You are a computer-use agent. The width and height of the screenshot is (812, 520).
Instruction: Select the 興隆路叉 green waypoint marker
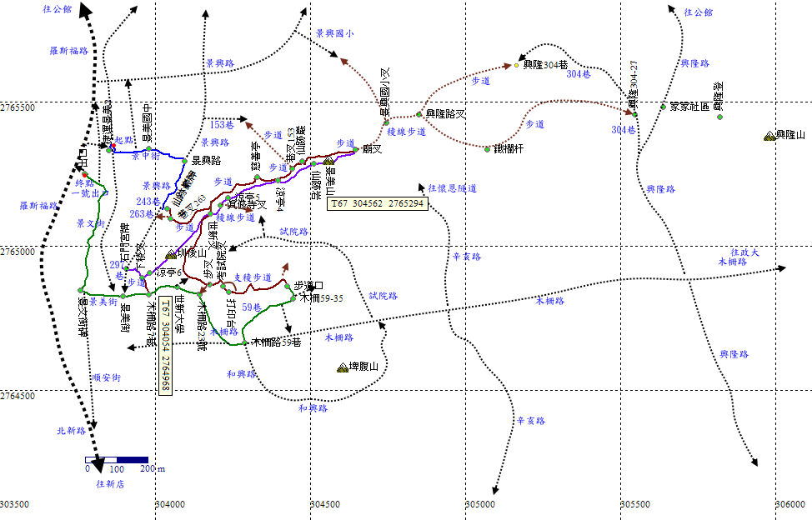pyautogui.click(x=419, y=114)
